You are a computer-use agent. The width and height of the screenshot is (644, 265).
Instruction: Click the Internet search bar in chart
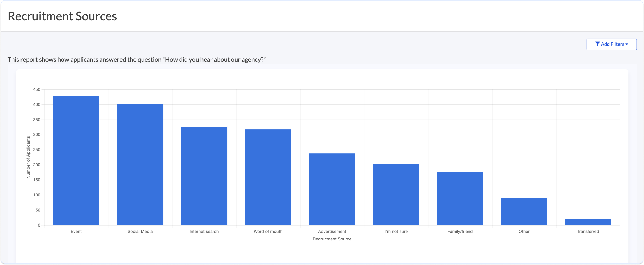204,176
